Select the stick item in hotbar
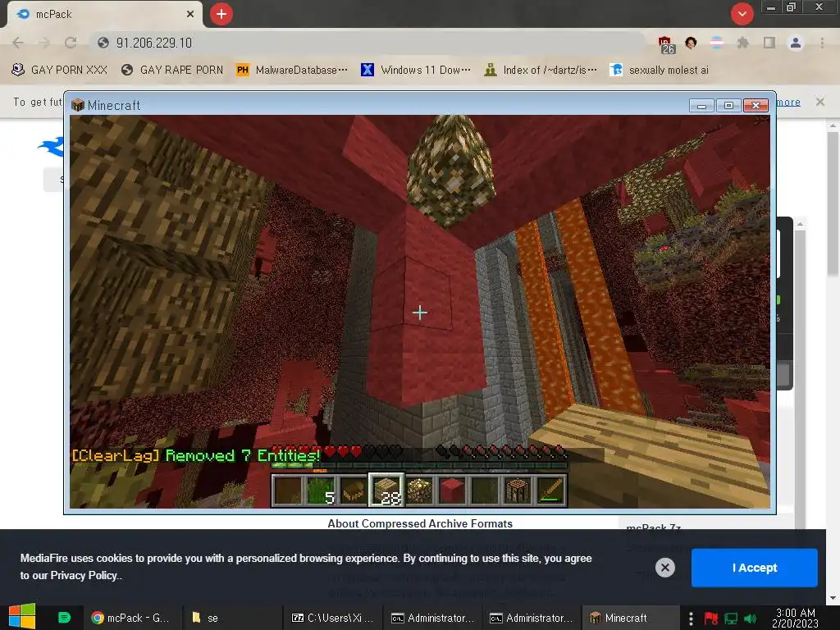 (x=550, y=491)
